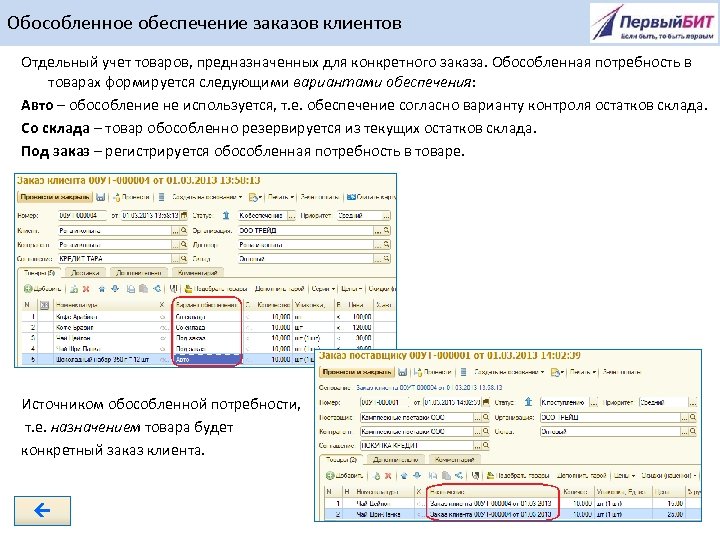Screen dimensions: 720x540
Task: Open Серии dropdown in Заказ клиента table toolbar
Action: click(323, 289)
